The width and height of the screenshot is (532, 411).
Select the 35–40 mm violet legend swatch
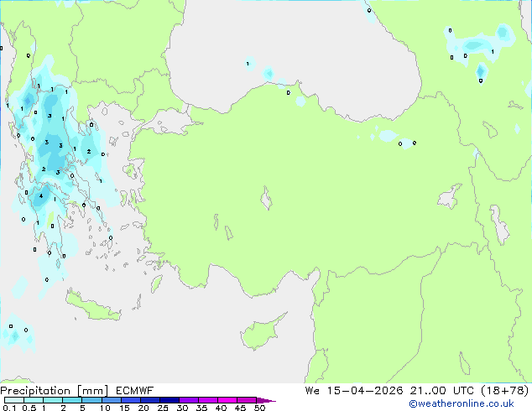207,400
